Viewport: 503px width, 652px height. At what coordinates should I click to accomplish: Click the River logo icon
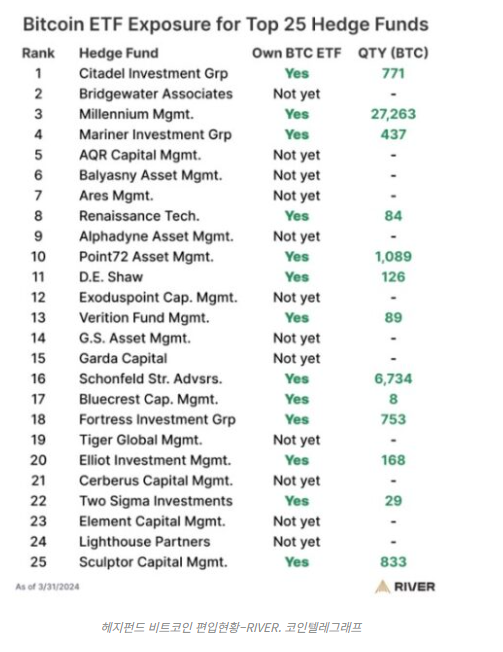pyautogui.click(x=382, y=587)
